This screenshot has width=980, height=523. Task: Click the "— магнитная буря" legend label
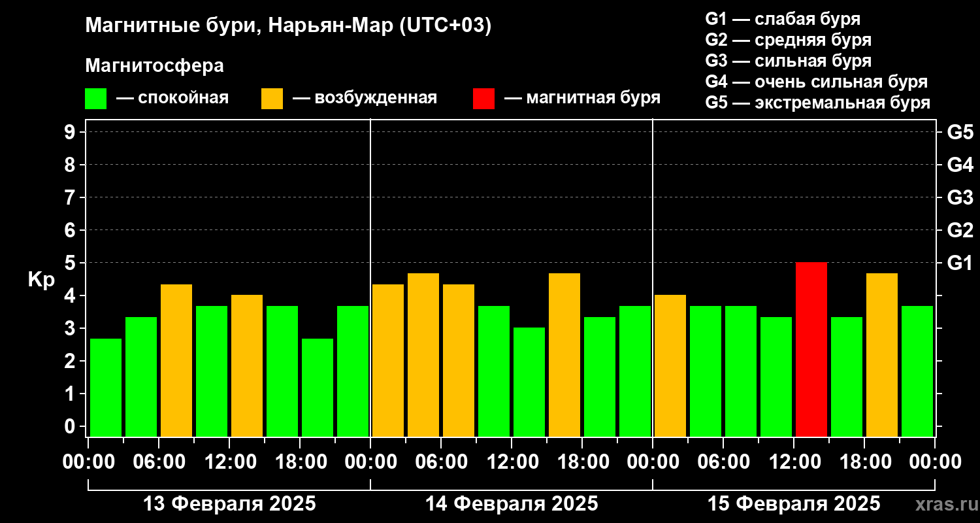pyautogui.click(x=583, y=99)
